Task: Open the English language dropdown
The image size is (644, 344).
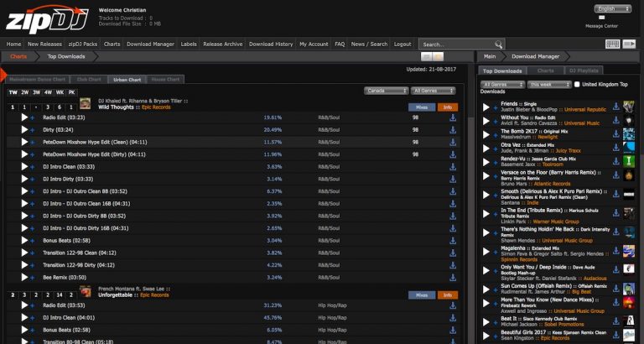Action: [x=613, y=8]
